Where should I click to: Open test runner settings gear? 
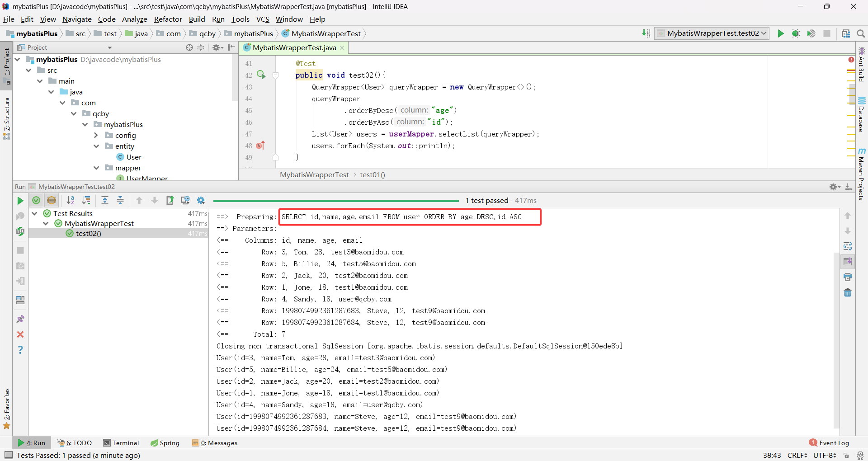coord(201,200)
